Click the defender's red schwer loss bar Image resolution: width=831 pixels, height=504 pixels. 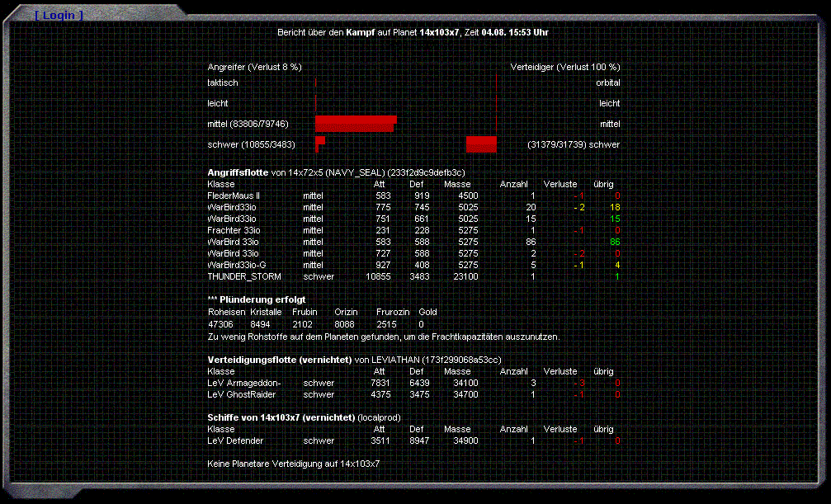[x=481, y=144]
